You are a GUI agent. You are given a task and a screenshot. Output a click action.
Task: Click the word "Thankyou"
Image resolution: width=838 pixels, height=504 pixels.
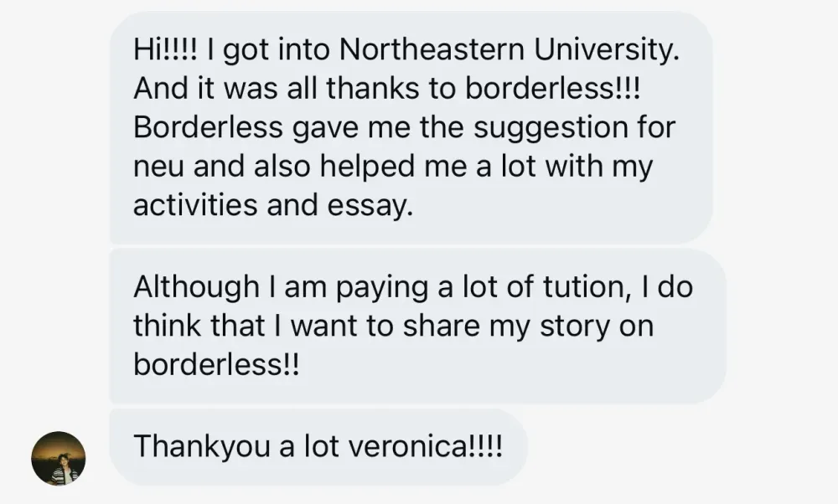[202, 445]
